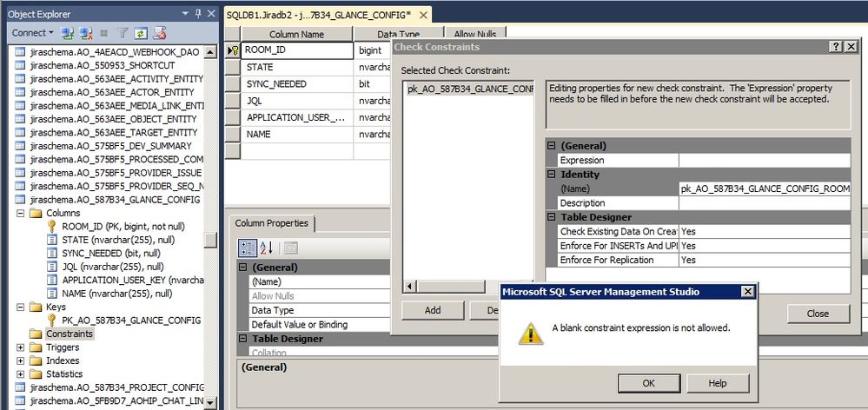The height and width of the screenshot is (410, 868).
Task: Select jiraschema.AO_587B34_GLANCE_CONFIG table in tree
Action: 116,199
